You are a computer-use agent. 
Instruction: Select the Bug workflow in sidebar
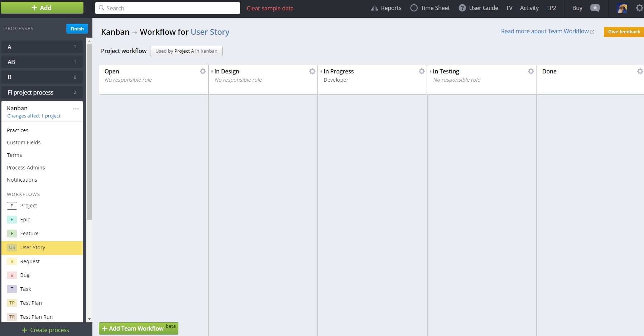25,275
